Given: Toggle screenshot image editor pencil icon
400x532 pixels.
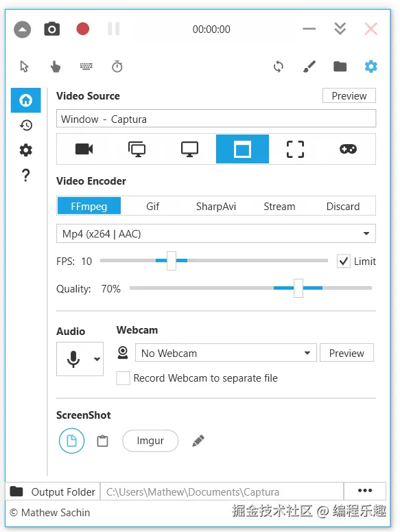Looking at the screenshot, I should click(198, 441).
